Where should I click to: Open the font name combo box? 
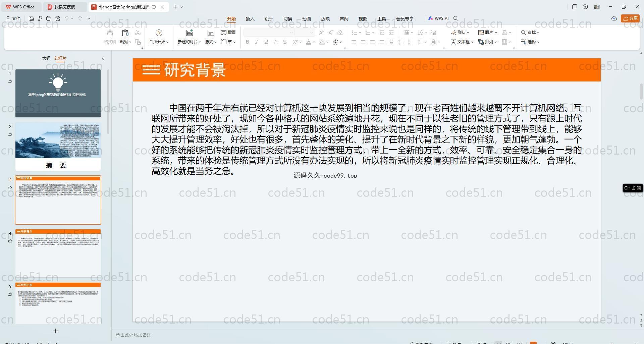point(269,33)
